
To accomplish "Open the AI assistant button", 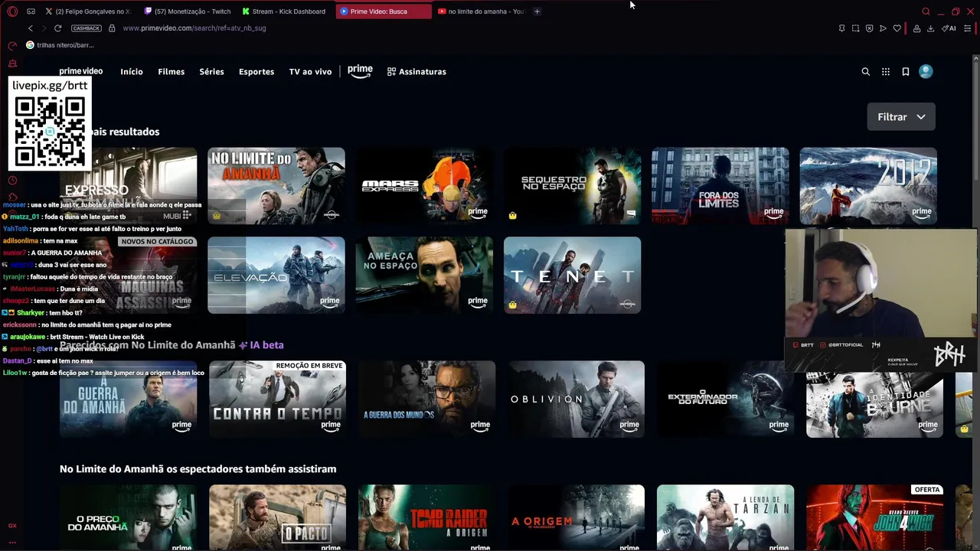I will tap(949, 28).
